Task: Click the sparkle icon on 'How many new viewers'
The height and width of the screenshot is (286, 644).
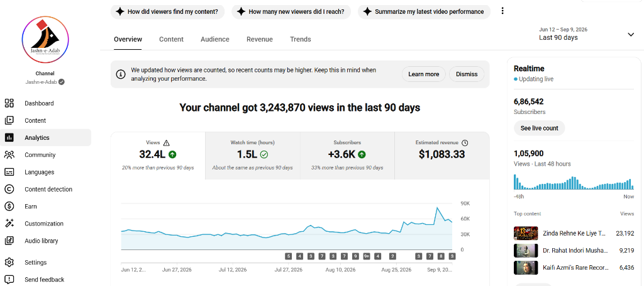Action: pyautogui.click(x=241, y=11)
